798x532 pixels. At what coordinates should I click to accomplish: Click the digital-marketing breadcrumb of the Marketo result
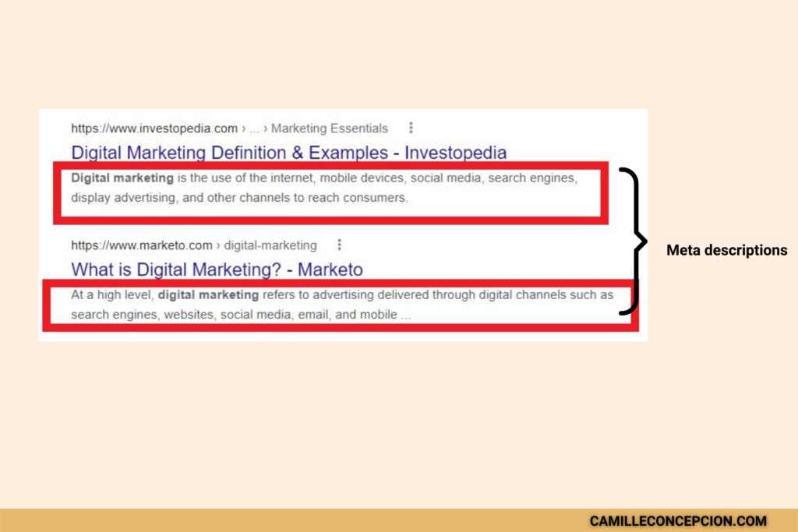click(270, 245)
